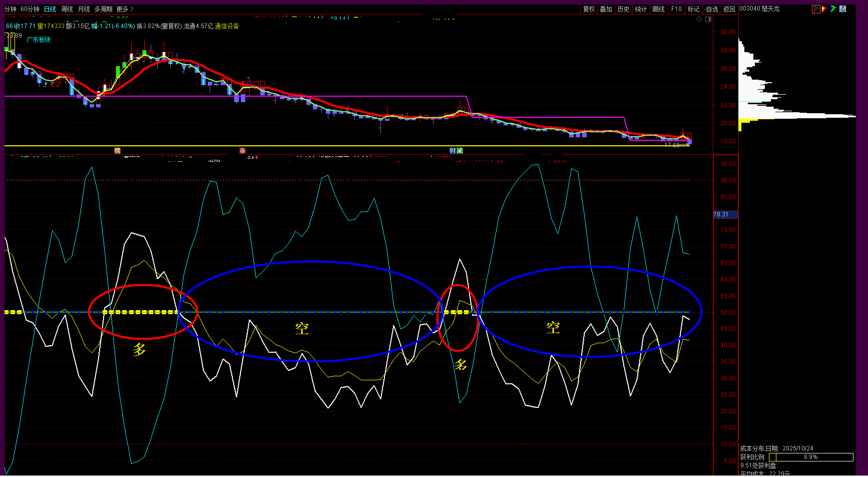Viewport: 868px width, 477px height.
Task: Switch to the 60分钟 period tab
Action: point(30,9)
